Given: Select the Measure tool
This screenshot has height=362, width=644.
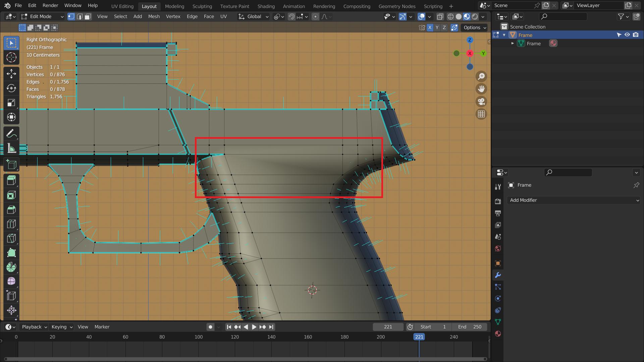Looking at the screenshot, I should pyautogui.click(x=11, y=148).
